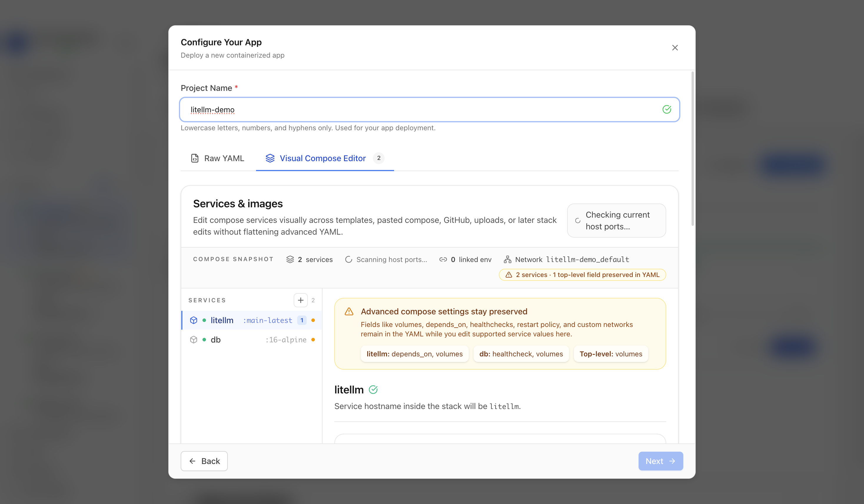Close the Configure Your App dialog
Image resolution: width=864 pixels, height=504 pixels.
point(675,48)
